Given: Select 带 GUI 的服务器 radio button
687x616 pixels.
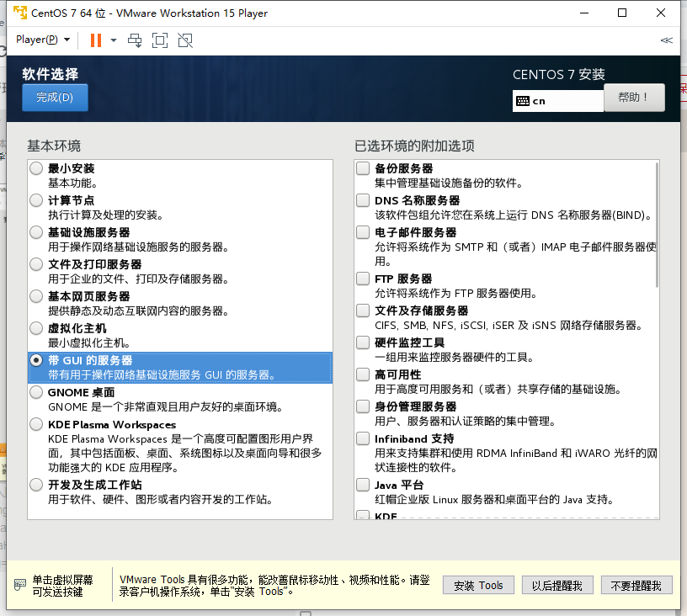Looking at the screenshot, I should 36,360.
